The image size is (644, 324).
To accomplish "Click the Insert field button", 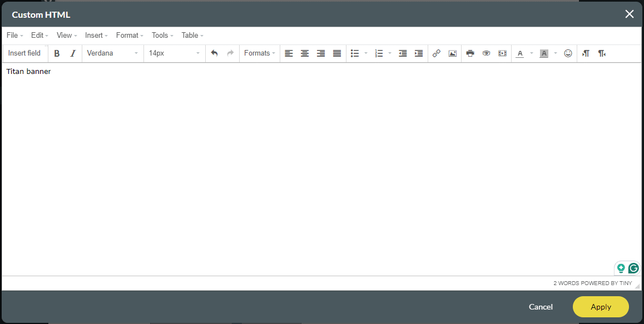I will [x=24, y=53].
